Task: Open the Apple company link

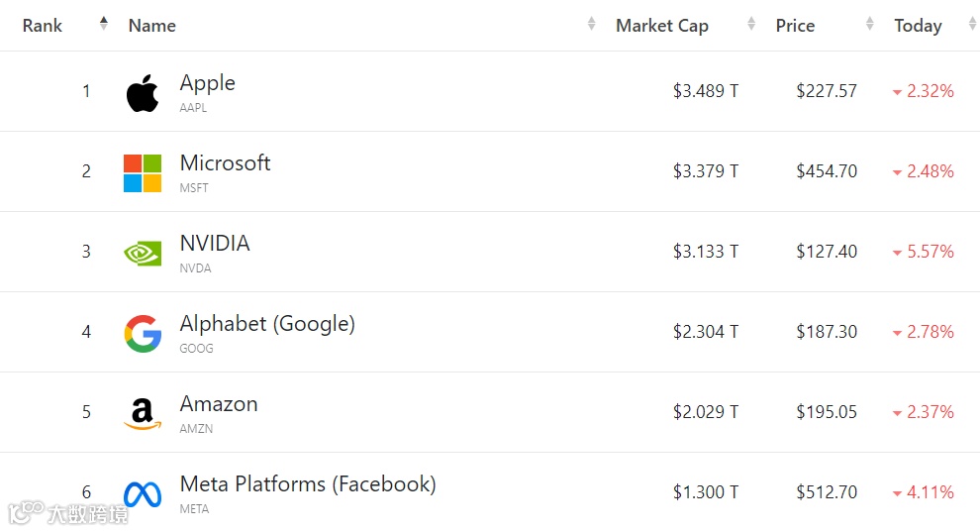Action: tap(208, 83)
